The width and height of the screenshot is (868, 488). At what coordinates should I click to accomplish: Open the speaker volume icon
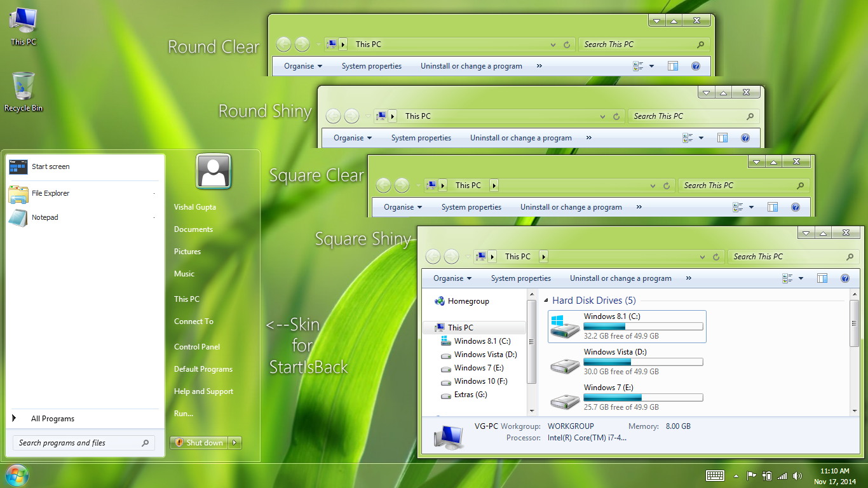coord(798,475)
